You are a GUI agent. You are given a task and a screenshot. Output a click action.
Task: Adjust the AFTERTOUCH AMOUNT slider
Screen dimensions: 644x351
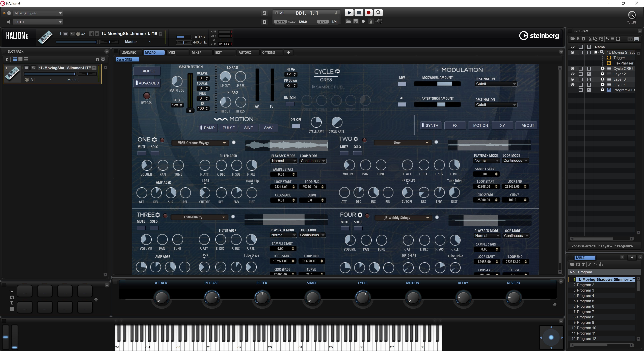[x=437, y=104]
